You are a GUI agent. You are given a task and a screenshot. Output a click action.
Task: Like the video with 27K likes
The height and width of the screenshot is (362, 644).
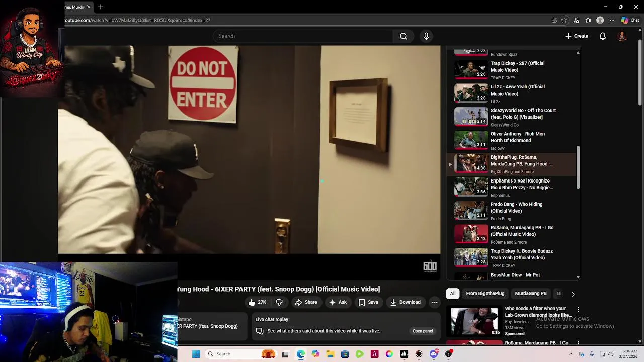click(257, 302)
